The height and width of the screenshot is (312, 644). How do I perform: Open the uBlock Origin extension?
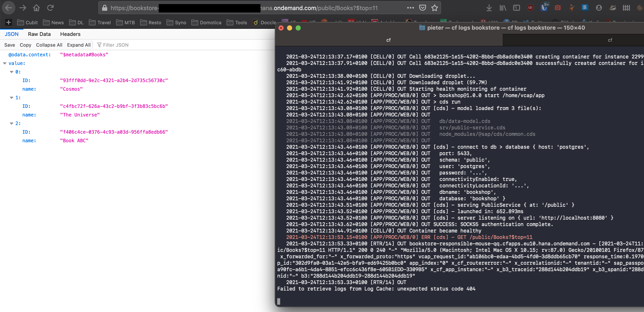pos(530,8)
